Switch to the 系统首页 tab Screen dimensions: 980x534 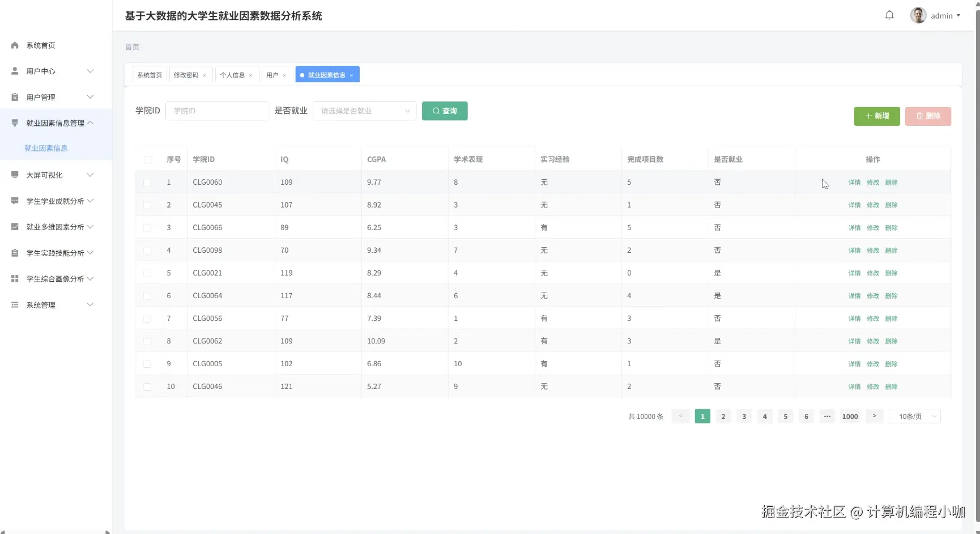(x=150, y=75)
